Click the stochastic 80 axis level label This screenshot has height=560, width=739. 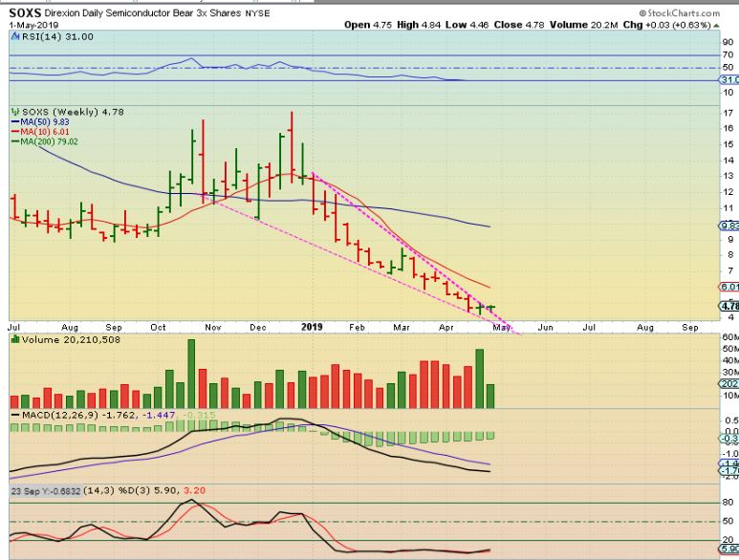pyautogui.click(x=728, y=502)
